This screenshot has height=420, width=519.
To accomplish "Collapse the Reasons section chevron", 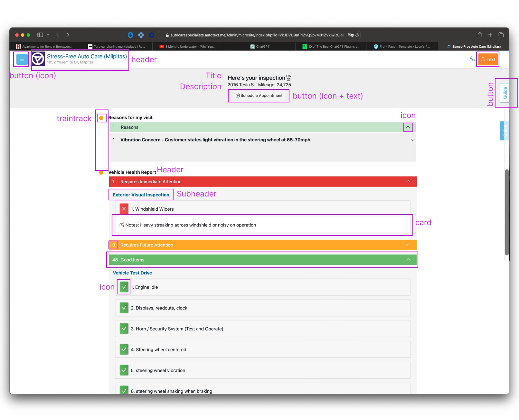I will (x=408, y=127).
